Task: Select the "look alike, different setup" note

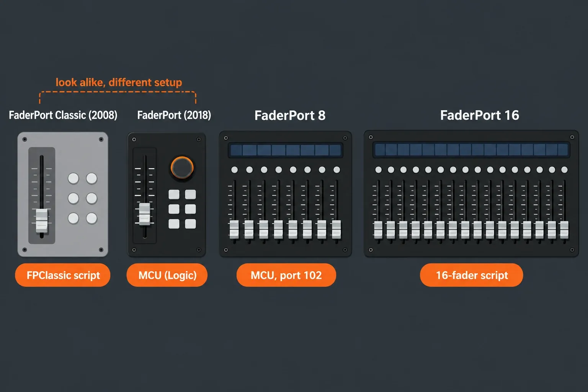Action: (x=119, y=82)
